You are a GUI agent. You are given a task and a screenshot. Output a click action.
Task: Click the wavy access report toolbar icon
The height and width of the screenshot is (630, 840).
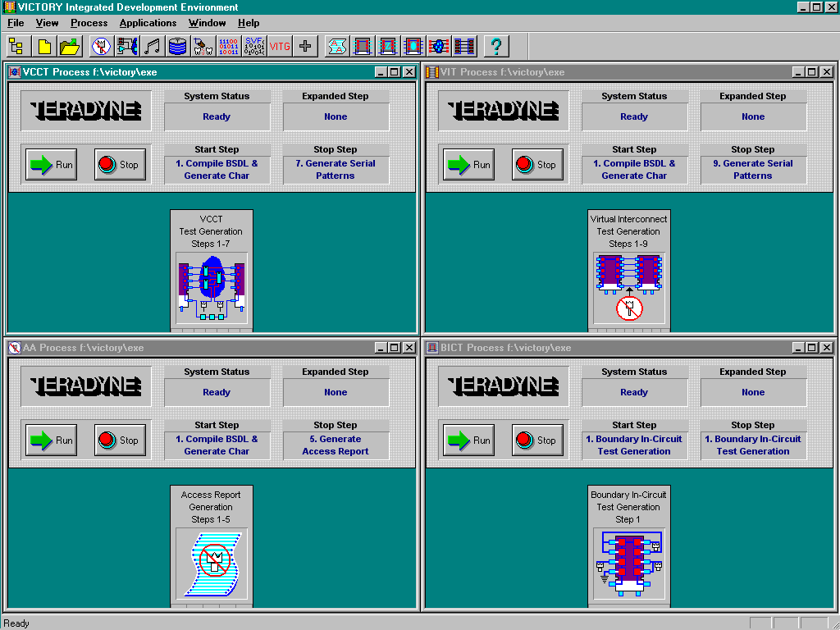click(x=336, y=46)
